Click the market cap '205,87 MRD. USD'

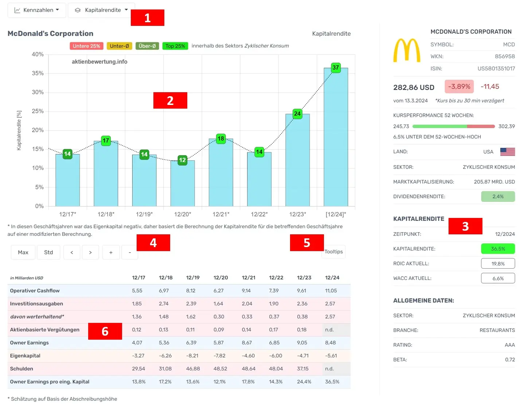pos(494,182)
